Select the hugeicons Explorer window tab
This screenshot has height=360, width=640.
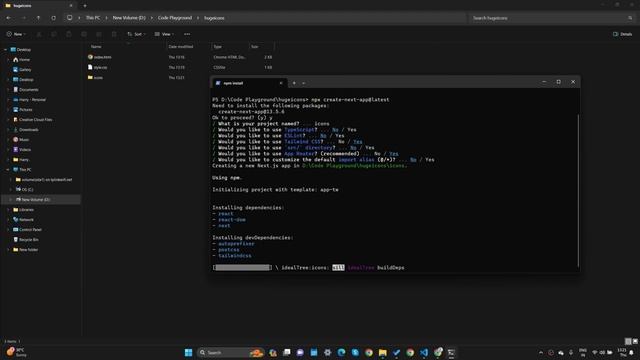[39, 6]
